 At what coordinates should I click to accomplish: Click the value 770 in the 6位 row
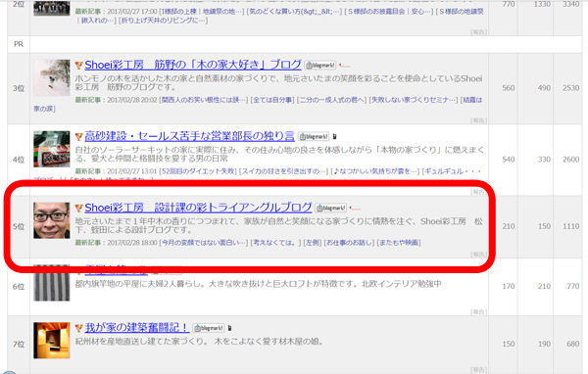click(573, 286)
